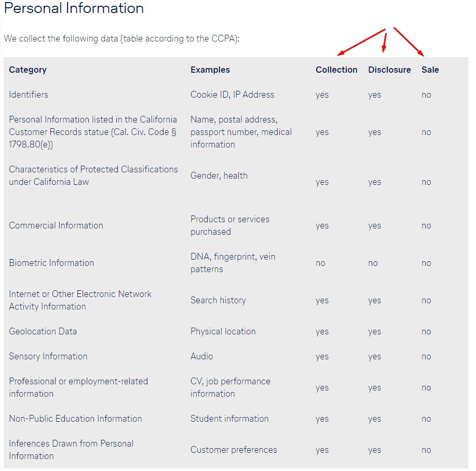476x471 pixels.
Task: Click the Sale column header
Action: pyautogui.click(x=430, y=70)
